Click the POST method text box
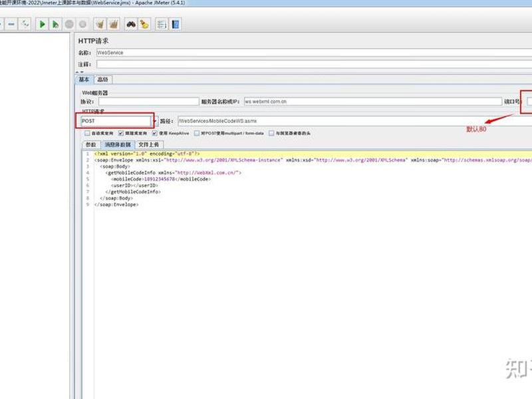Screen dimensions: 532x399 click(116, 121)
